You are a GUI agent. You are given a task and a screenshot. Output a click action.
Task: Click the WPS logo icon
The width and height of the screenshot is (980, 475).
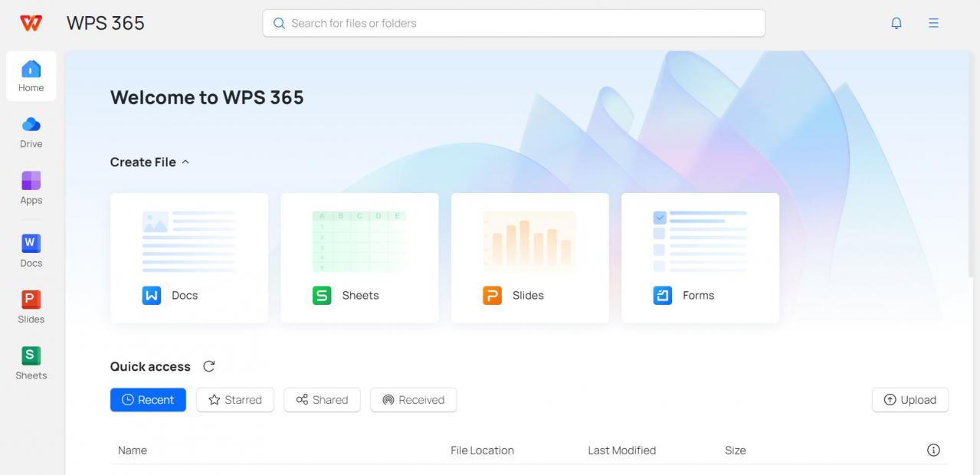31,23
